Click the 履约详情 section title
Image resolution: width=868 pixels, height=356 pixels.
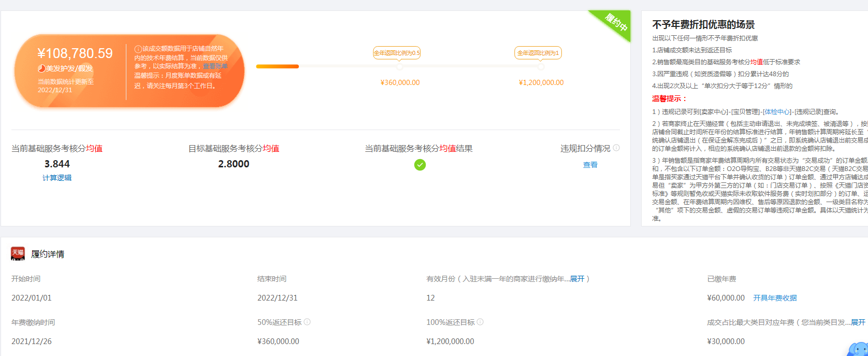48,254
